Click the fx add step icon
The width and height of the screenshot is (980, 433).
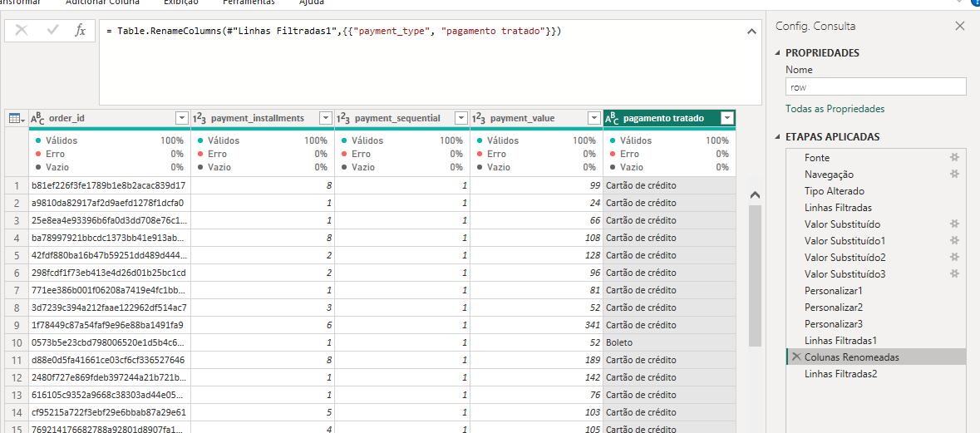[x=80, y=31]
